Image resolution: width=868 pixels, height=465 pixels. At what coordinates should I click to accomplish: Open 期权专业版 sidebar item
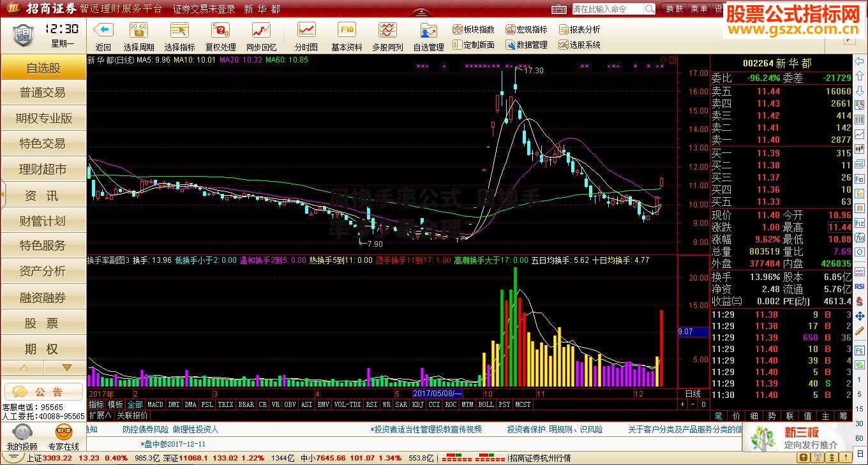coord(43,118)
